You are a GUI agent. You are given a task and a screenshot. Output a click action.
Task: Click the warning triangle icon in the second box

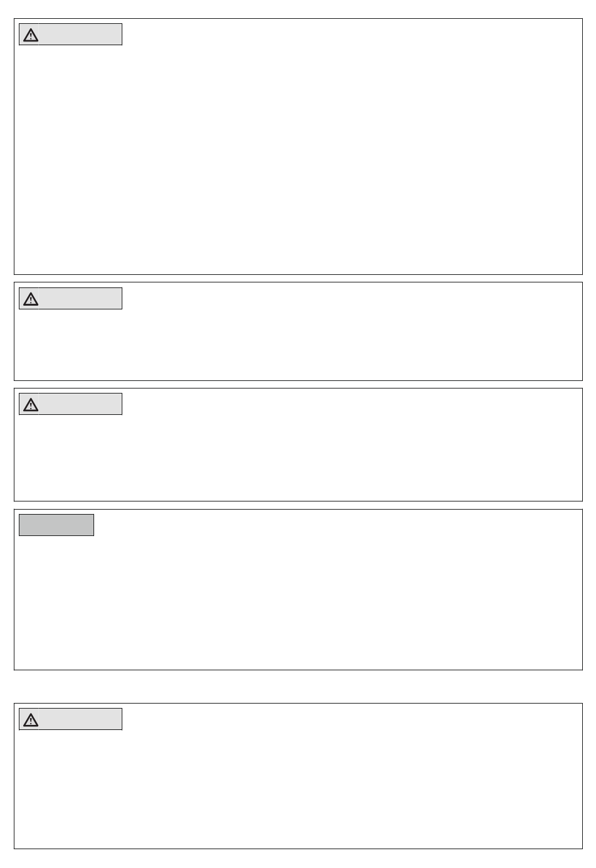pyautogui.click(x=30, y=299)
